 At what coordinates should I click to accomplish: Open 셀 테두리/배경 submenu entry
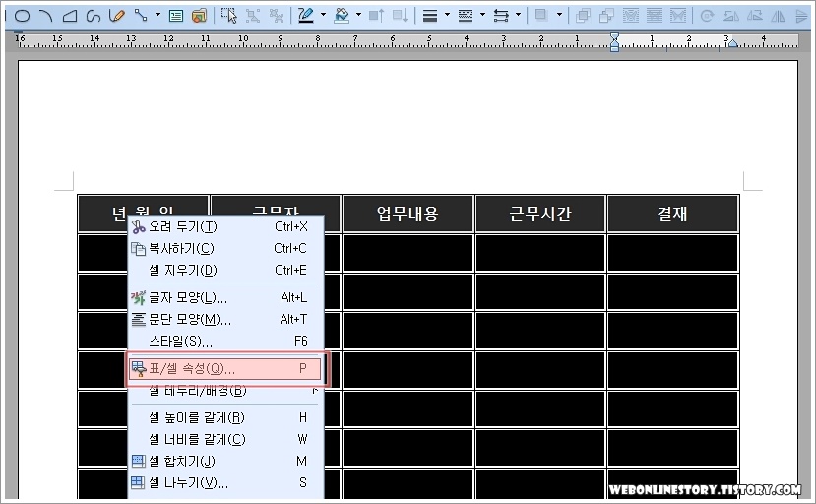[224, 391]
